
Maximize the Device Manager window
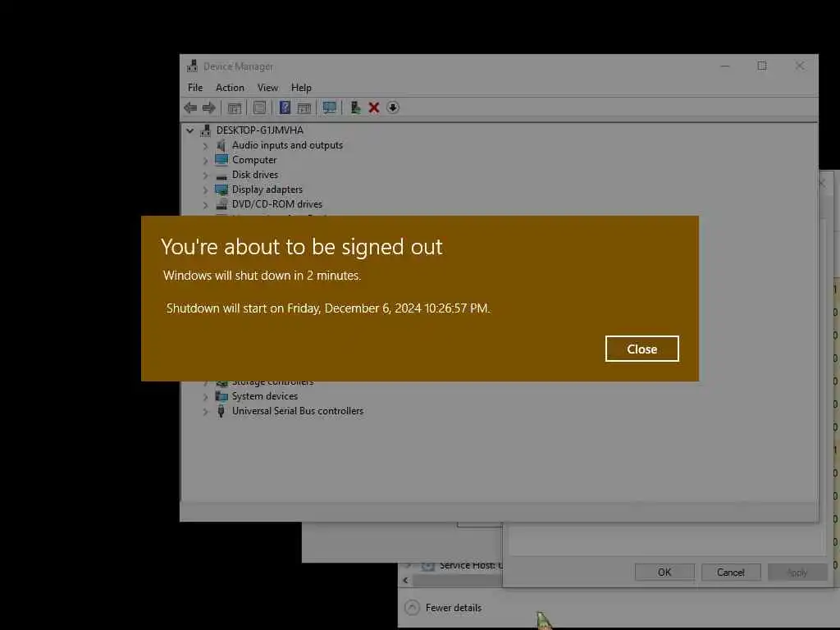click(762, 66)
